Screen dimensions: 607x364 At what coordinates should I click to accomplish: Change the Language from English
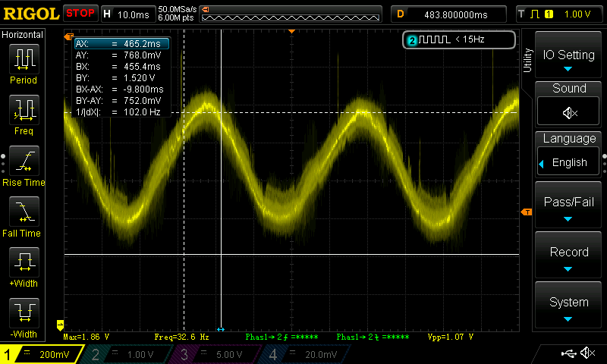point(568,162)
